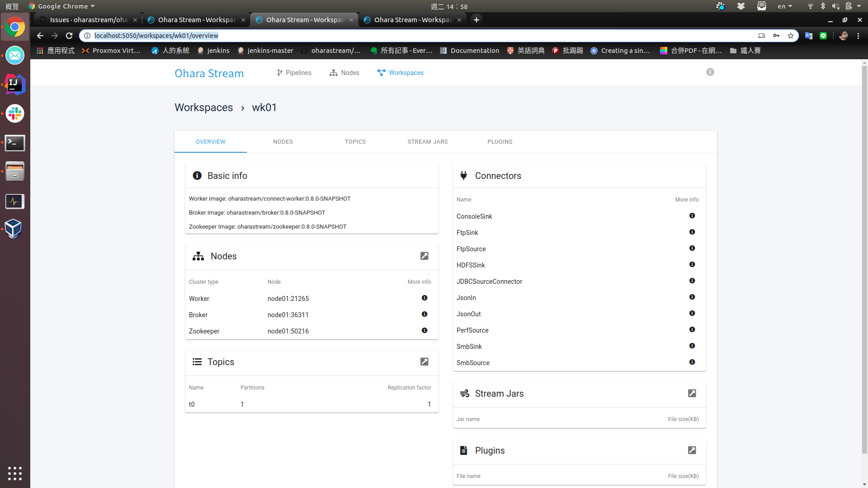
Task: Open PerfSource connector info icon
Action: click(x=692, y=330)
